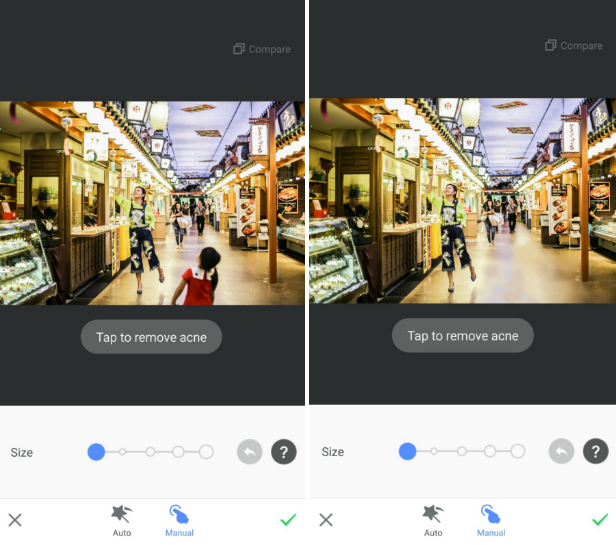Viewport: 616px width, 545px height.
Task: Discard changes with X in right panel
Action: click(326, 520)
